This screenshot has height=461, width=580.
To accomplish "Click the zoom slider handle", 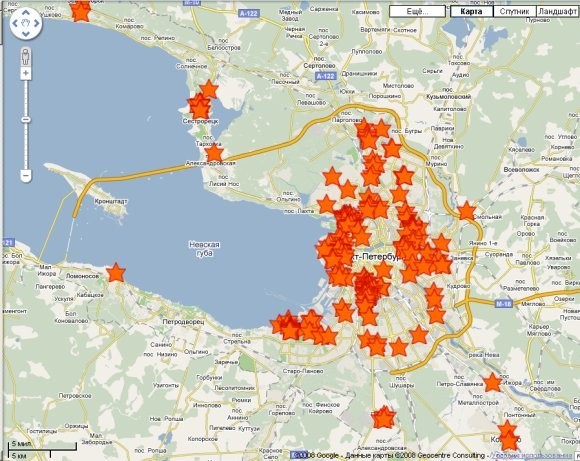I will 26,120.
